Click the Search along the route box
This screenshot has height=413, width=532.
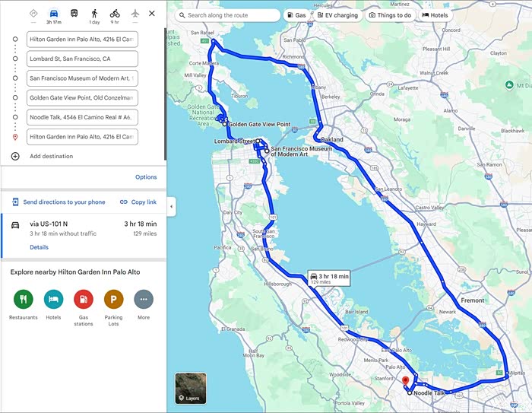tap(228, 15)
